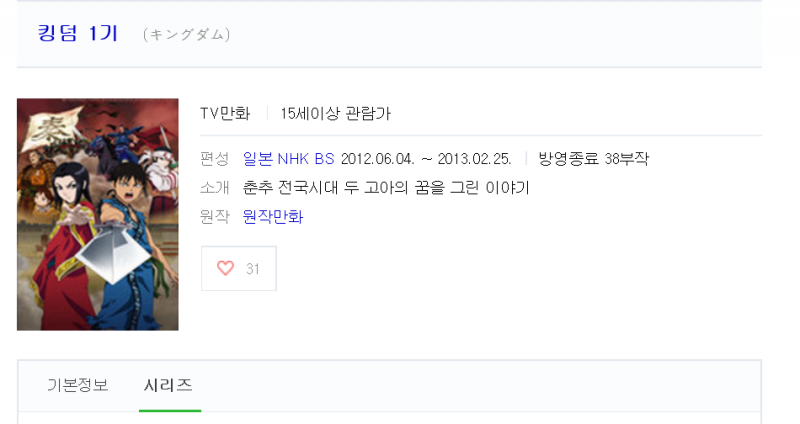Click the TV만화 genre label
This screenshot has height=424, width=800.
click(225, 114)
